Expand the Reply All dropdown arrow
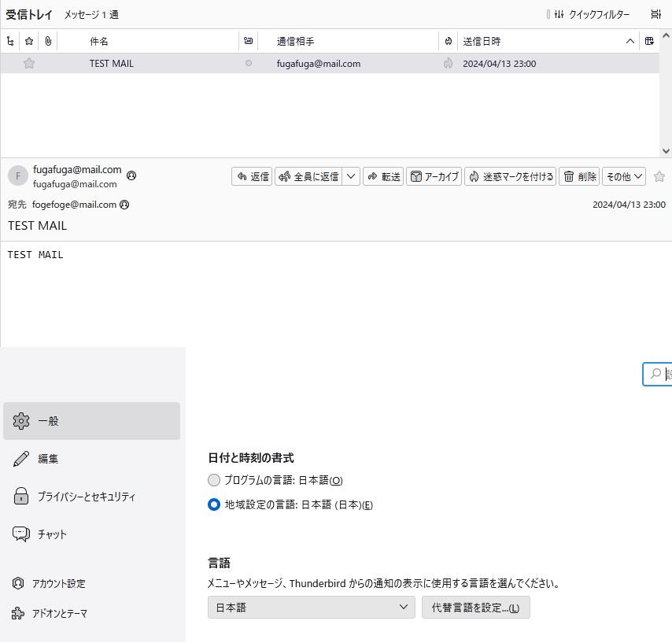 pyautogui.click(x=351, y=177)
